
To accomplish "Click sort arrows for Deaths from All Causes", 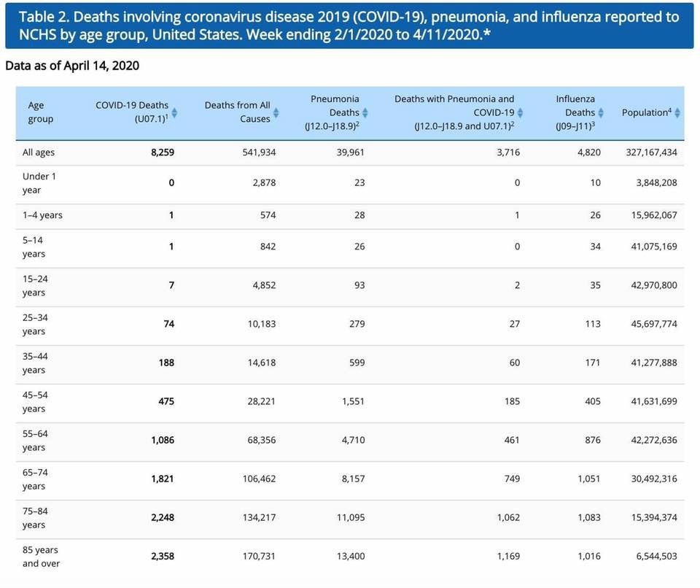I will coord(276,112).
